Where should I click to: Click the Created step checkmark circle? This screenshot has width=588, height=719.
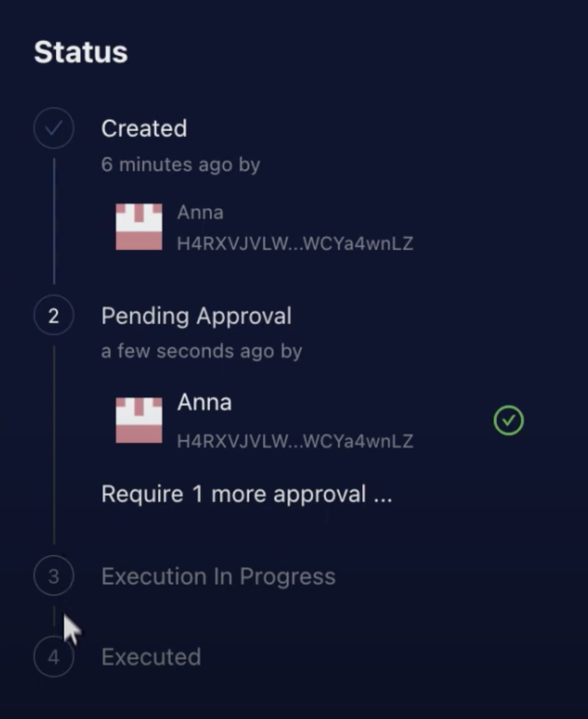(x=54, y=128)
